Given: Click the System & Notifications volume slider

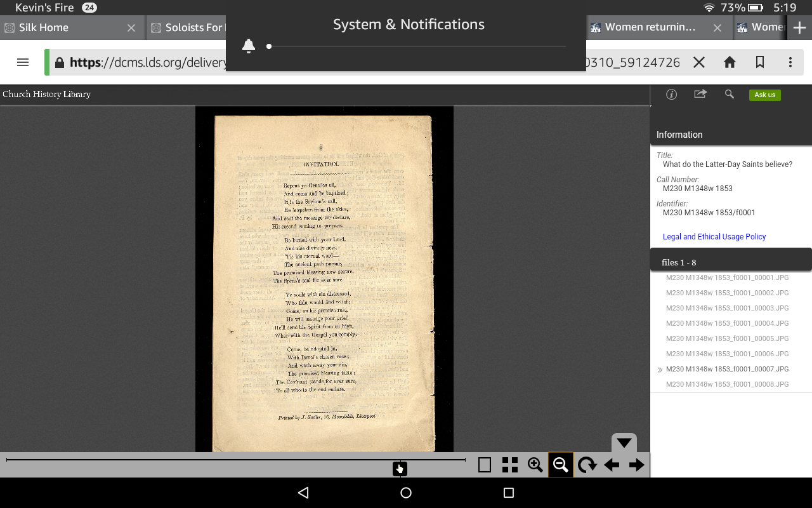Looking at the screenshot, I should (416, 46).
